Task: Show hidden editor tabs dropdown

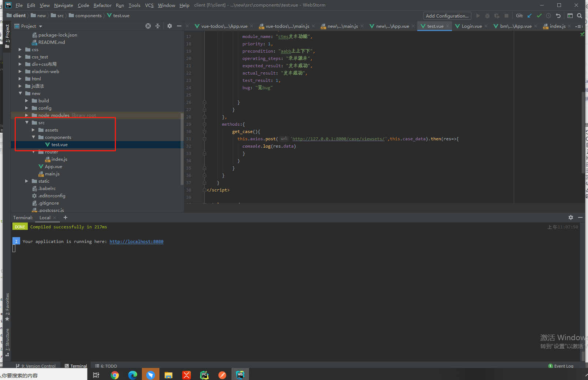Action: 579,26
